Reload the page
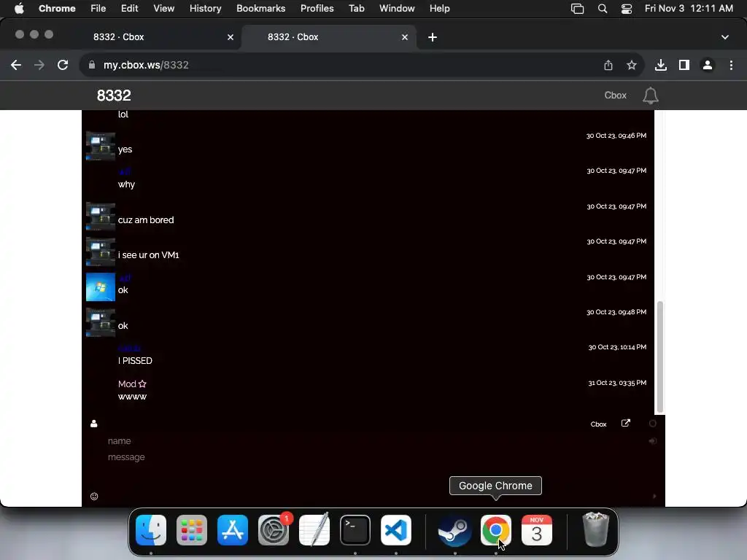Viewport: 747px width, 560px height. 63,65
